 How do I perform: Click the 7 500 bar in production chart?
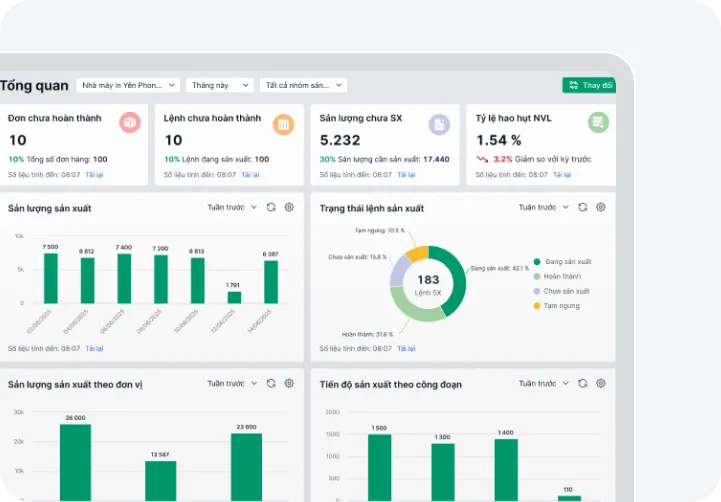point(50,278)
